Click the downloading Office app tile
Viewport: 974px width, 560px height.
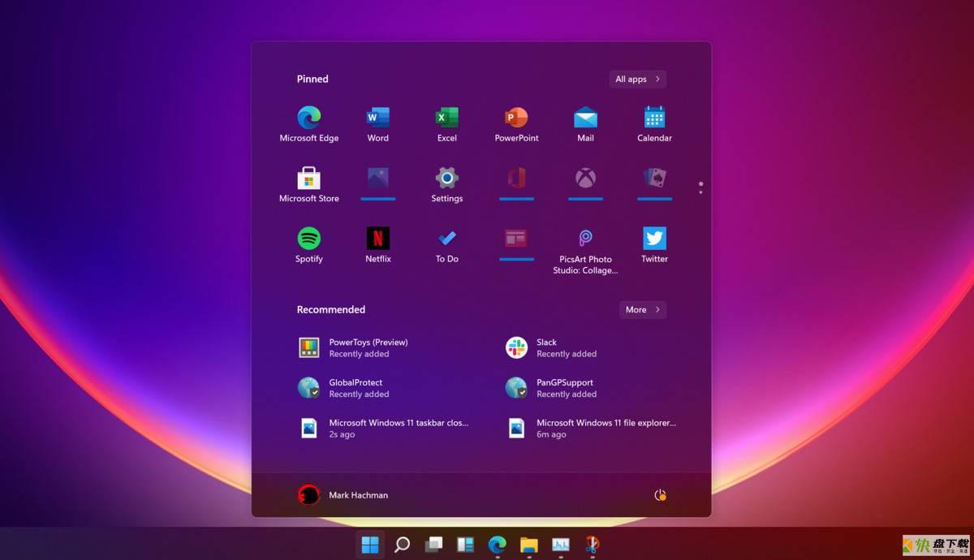click(516, 183)
